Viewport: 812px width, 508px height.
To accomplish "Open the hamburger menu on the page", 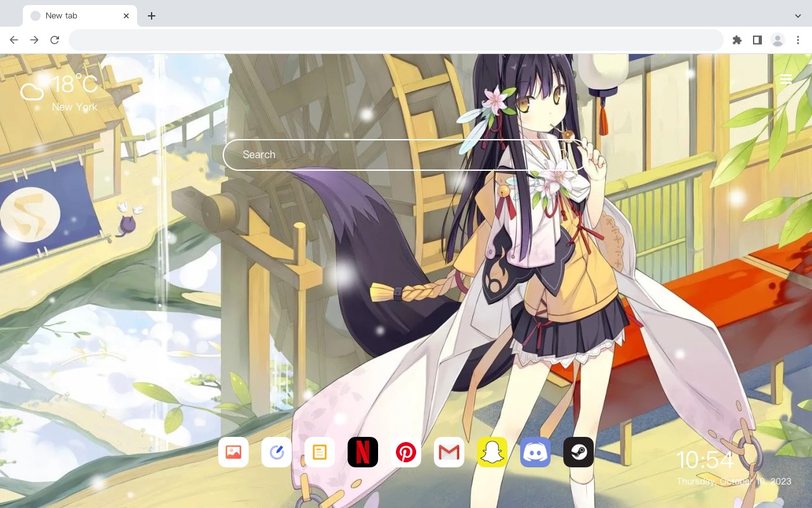I will (786, 79).
